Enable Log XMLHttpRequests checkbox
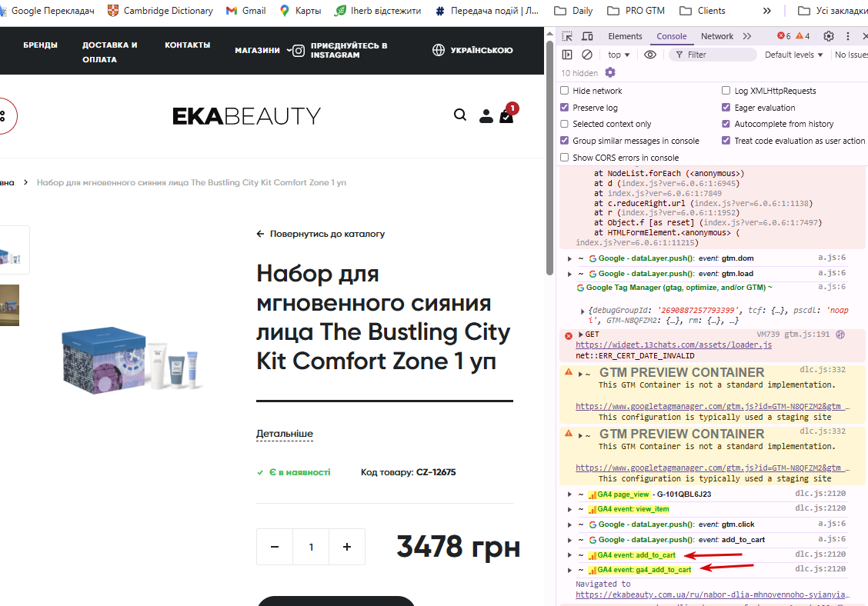The height and width of the screenshot is (606, 868). tap(726, 90)
